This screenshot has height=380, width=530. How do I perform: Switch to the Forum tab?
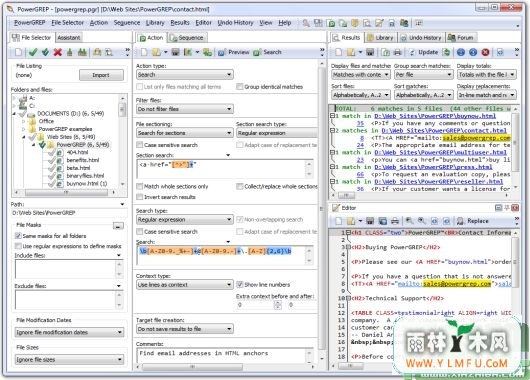pyautogui.click(x=461, y=38)
